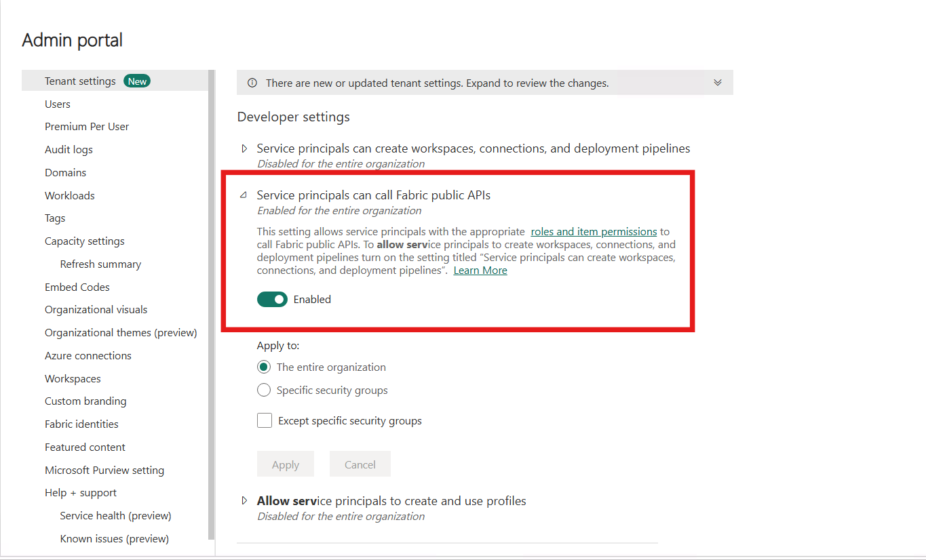Open Premium Per User page

point(87,127)
